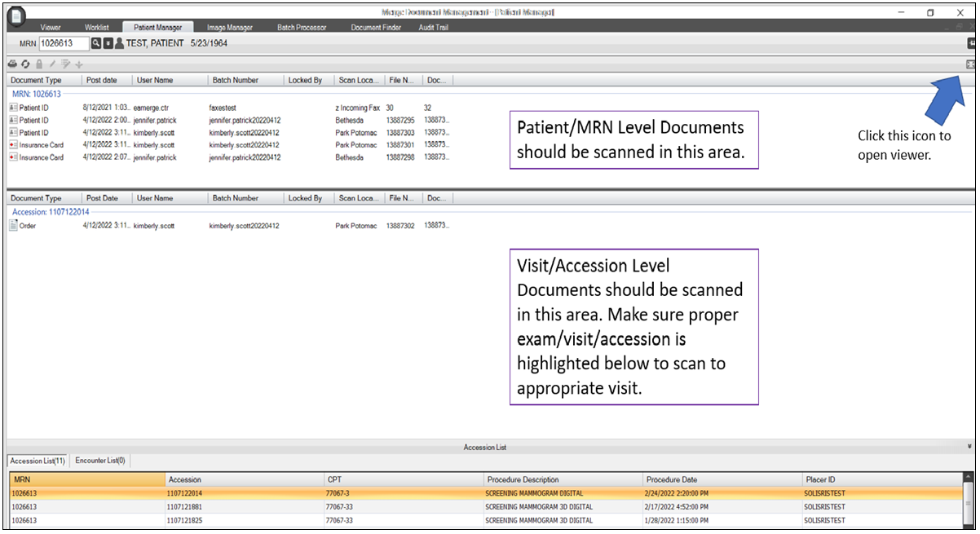Click the accession list vertical scrollbar
Screen dimensions: 980x534
tap(969, 501)
